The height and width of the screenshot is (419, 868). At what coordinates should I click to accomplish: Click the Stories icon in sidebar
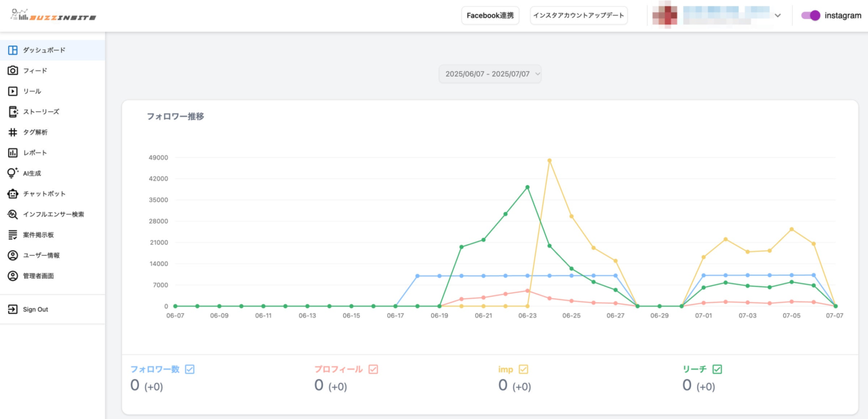point(12,112)
